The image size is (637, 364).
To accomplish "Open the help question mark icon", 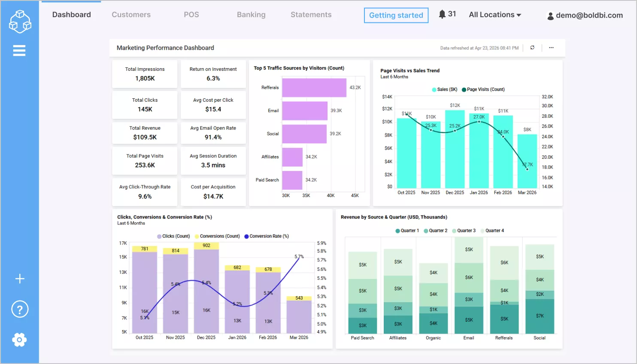I will 20,309.
